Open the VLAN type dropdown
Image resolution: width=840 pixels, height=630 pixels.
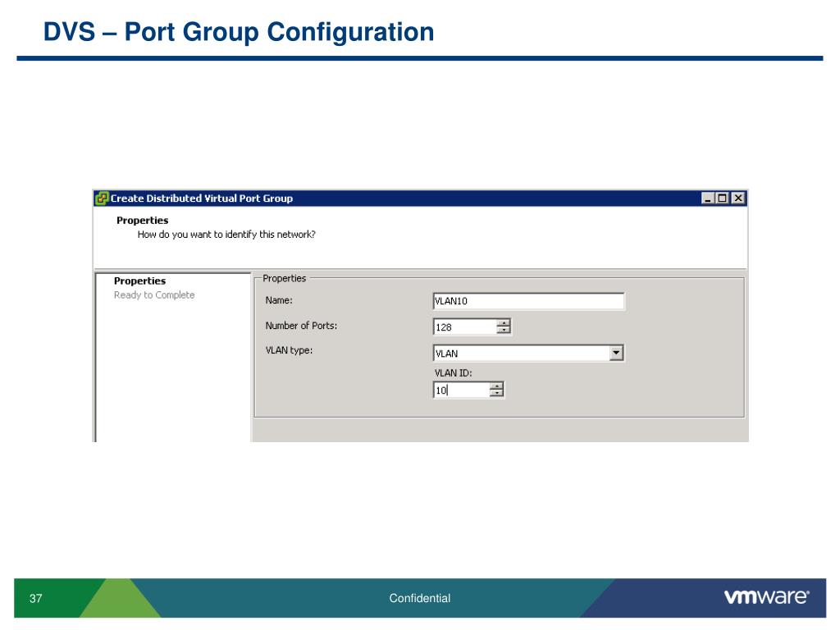(x=616, y=353)
